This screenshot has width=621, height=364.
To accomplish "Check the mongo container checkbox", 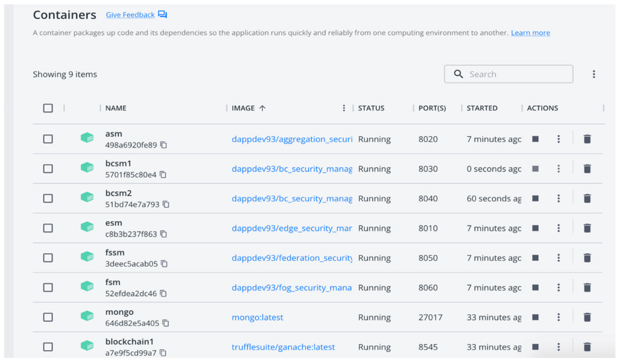I will pos(48,317).
